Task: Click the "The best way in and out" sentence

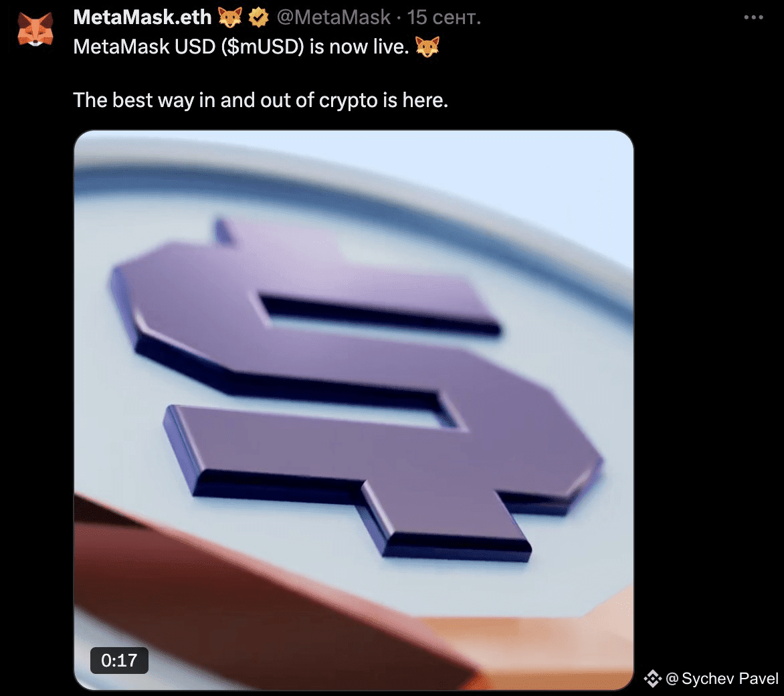Action: (x=260, y=100)
